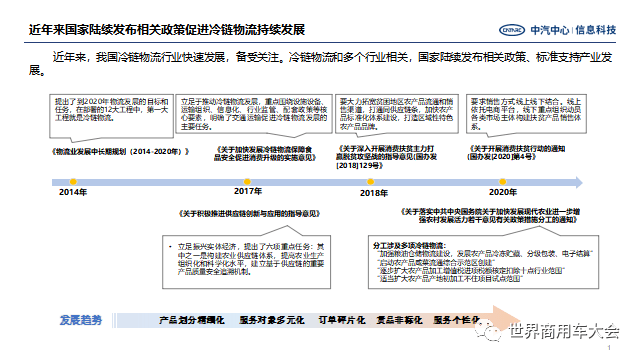Click policy title 《关于深入开展消费扶贫助力打赢脱贫攻坚战的指导意见》

coord(386,157)
